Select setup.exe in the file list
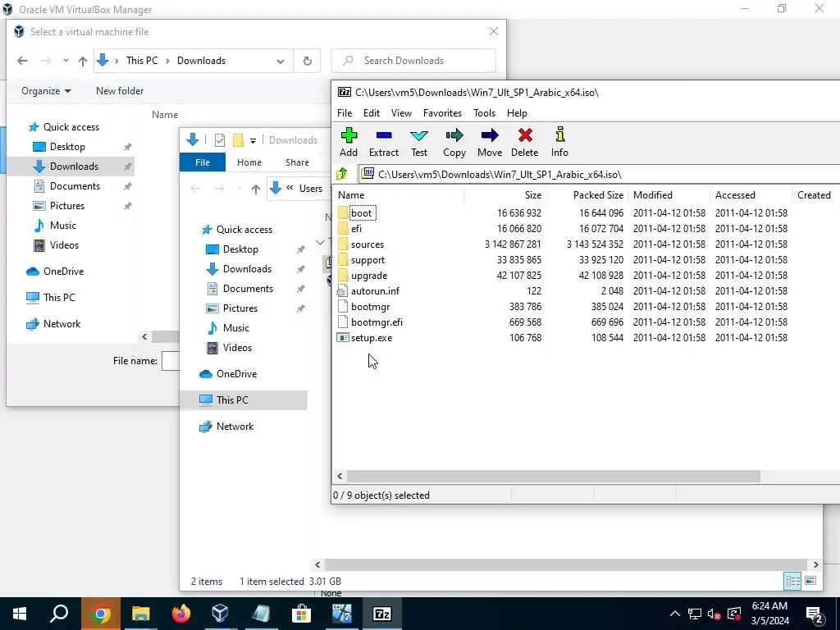 click(372, 337)
